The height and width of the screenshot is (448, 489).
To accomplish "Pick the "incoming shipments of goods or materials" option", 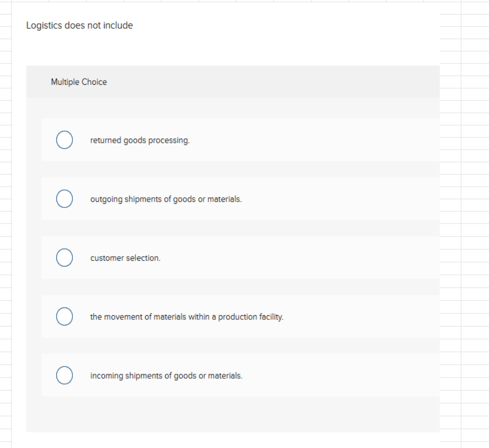I will 64,375.
